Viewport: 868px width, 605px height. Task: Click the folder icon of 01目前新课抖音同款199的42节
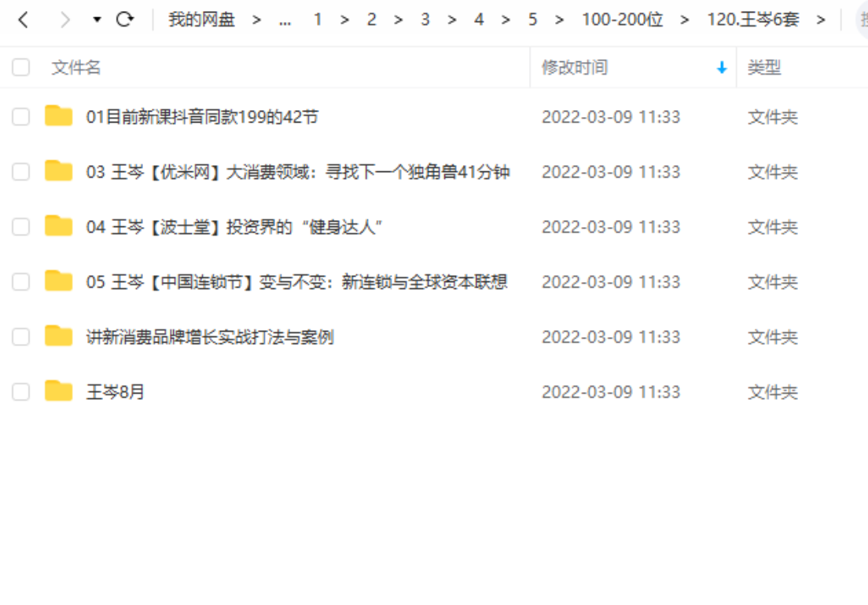59,115
